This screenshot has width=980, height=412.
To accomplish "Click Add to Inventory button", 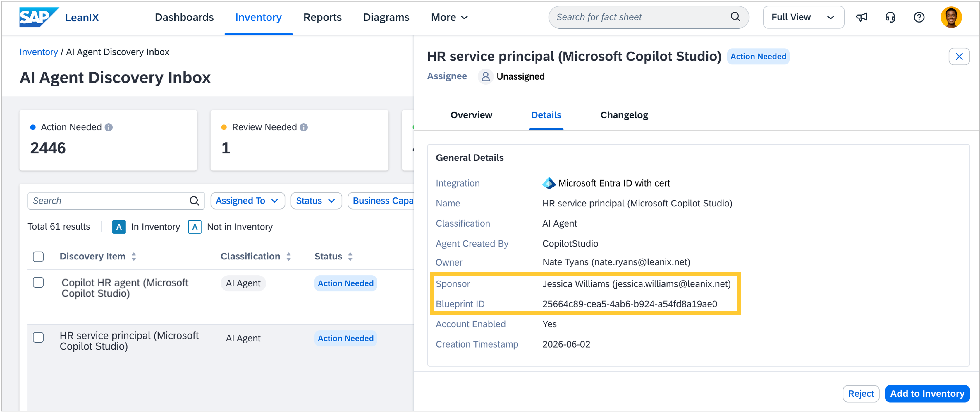I will pyautogui.click(x=927, y=393).
